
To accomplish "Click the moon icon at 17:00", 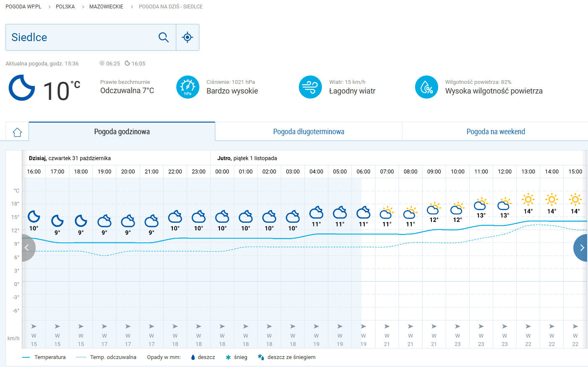I will (57, 221).
